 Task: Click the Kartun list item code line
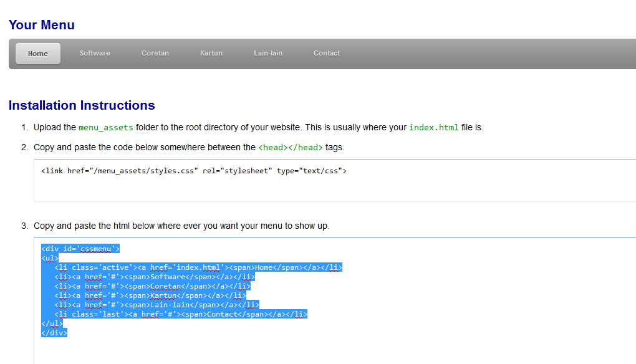[x=150, y=295]
